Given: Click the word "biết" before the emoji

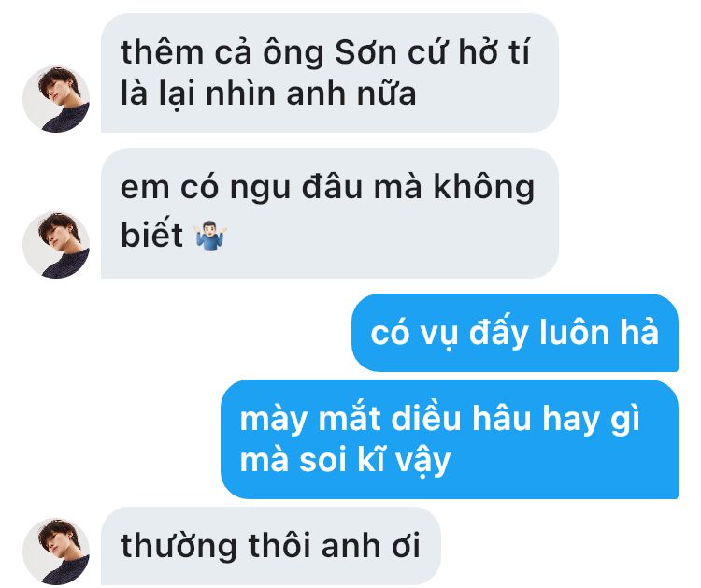Looking at the screenshot, I should click(152, 235).
